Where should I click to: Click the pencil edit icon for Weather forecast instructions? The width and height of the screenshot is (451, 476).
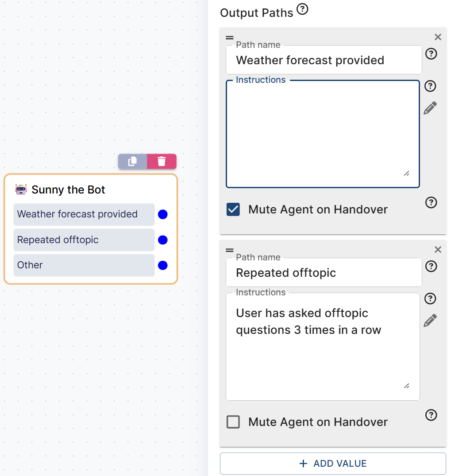coord(430,108)
